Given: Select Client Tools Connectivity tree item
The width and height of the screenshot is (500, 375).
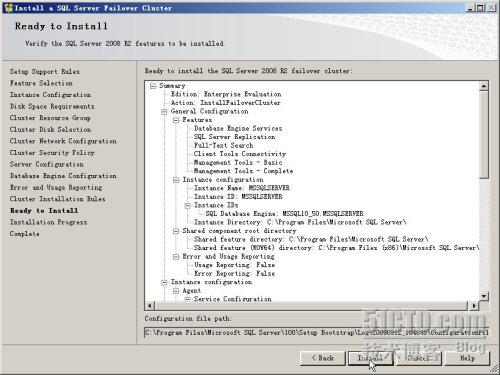Looking at the screenshot, I should coord(240,154).
